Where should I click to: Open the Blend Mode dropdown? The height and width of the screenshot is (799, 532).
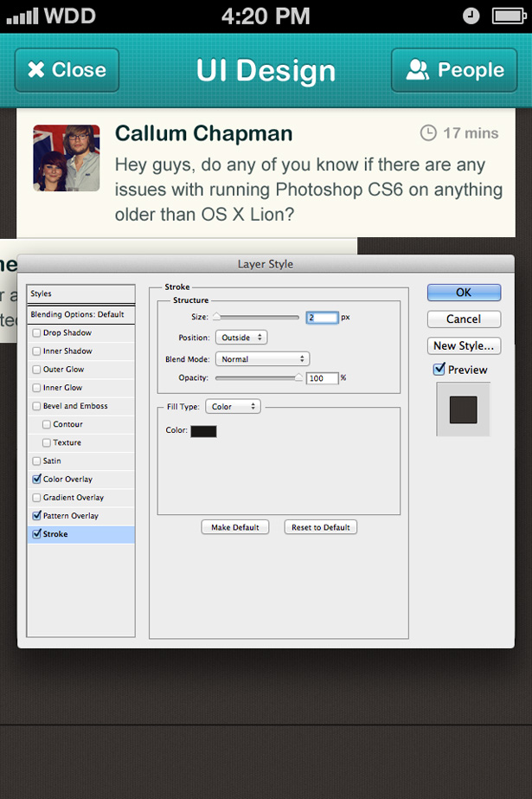click(x=262, y=358)
